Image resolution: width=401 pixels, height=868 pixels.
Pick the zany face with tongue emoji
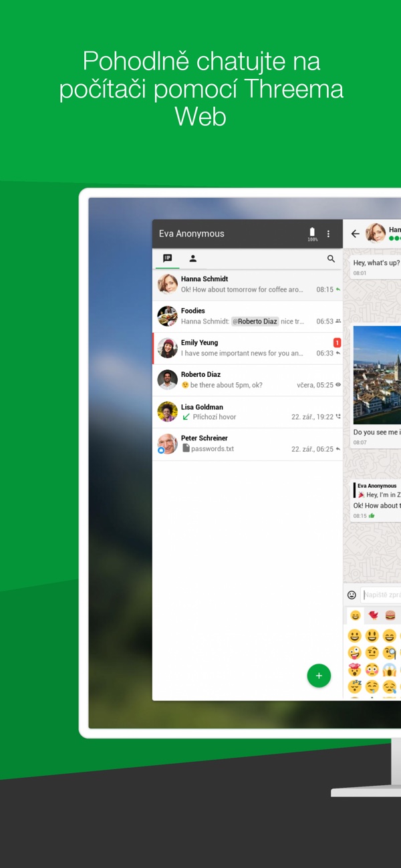coord(355,653)
